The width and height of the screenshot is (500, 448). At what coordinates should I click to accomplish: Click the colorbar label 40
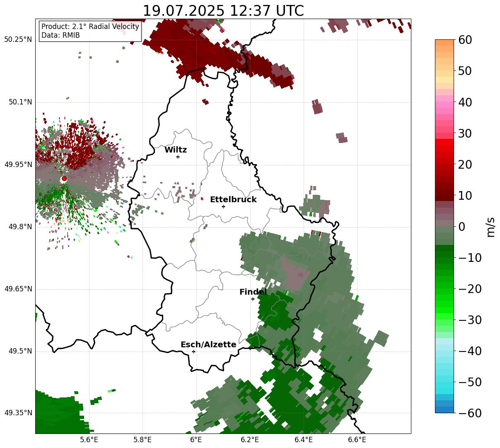pyautogui.click(x=466, y=102)
